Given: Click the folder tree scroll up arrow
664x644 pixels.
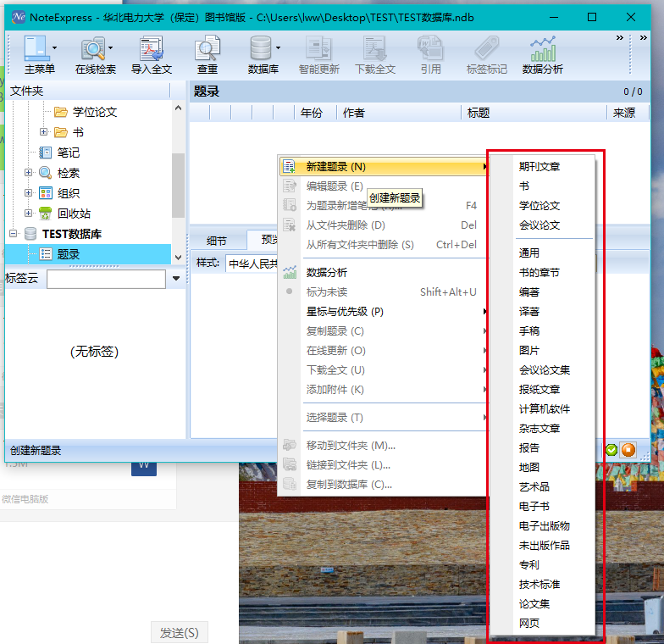Looking at the screenshot, I should point(178,108).
